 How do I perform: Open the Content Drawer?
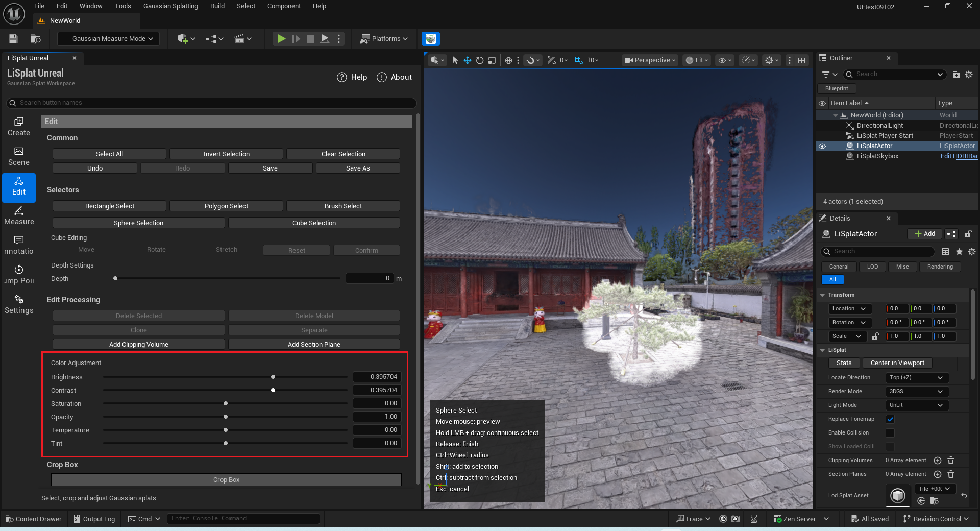[x=34, y=519]
